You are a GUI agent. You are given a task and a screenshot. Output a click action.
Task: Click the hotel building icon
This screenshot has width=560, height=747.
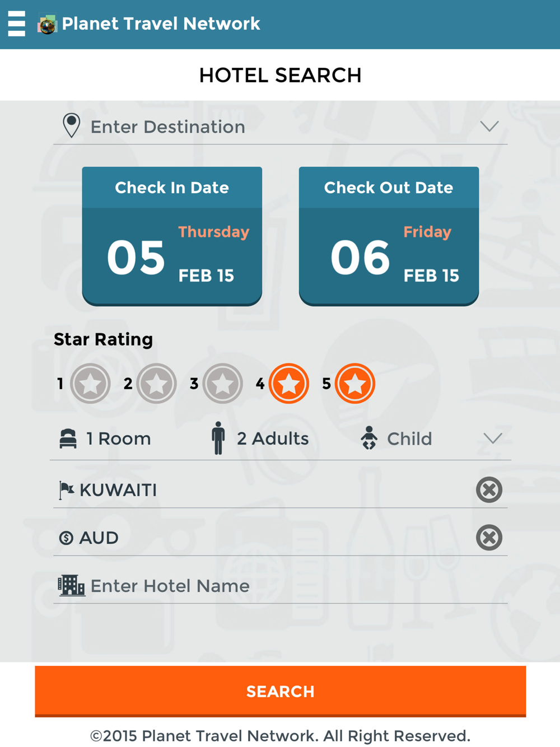pyautogui.click(x=71, y=586)
